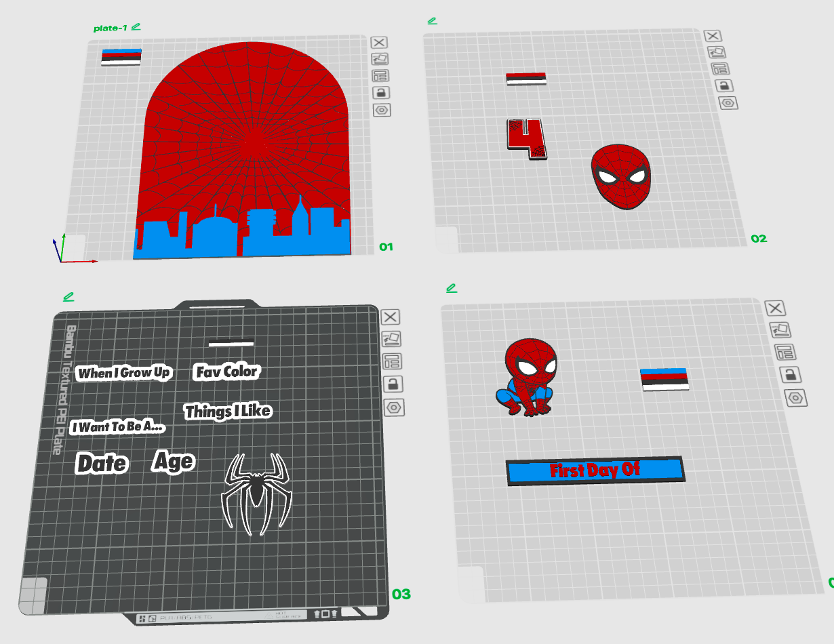The image size is (834, 644).
Task: Toggle the lock on plate 01
Action: pyautogui.click(x=381, y=93)
